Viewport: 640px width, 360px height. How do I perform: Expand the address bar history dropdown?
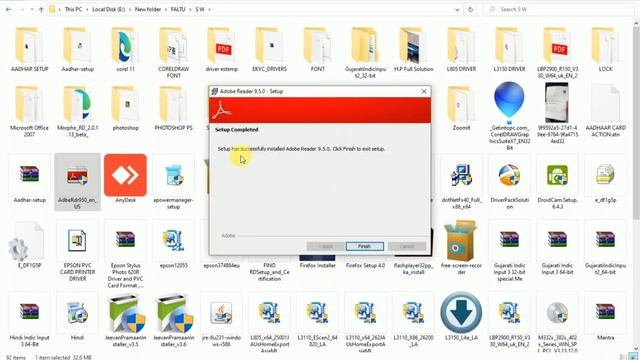pyautogui.click(x=457, y=9)
